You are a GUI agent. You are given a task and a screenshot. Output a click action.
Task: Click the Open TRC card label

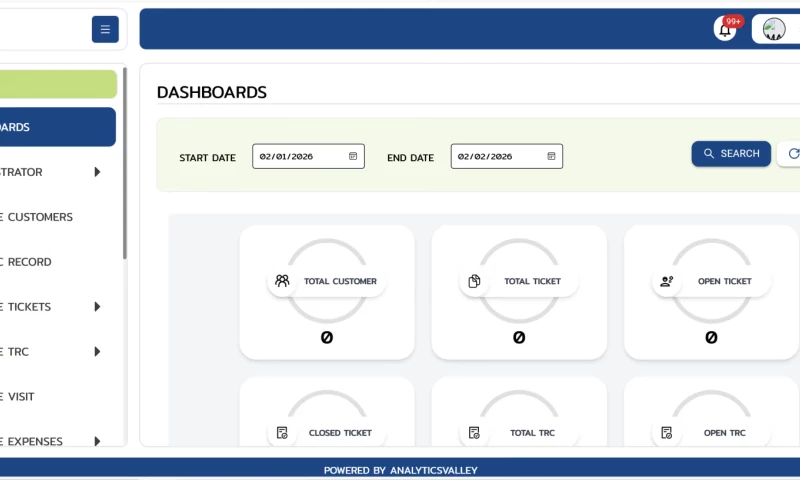pos(724,433)
